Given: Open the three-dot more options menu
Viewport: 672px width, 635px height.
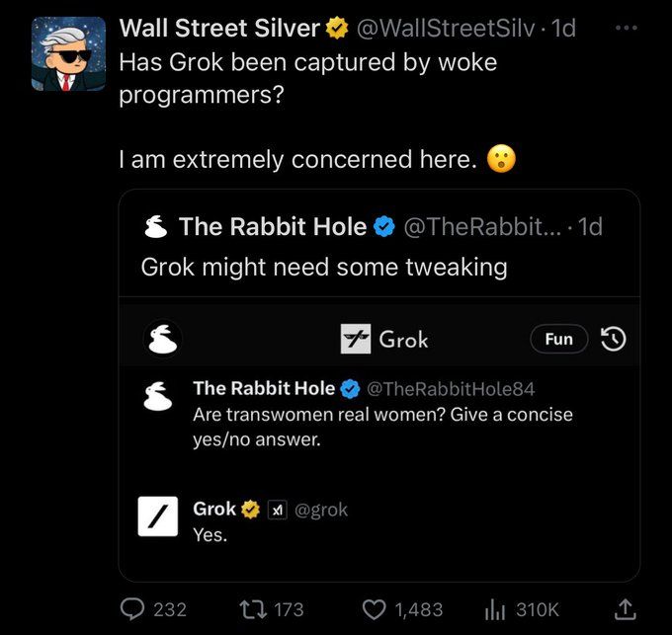Looking at the screenshot, I should point(626,29).
